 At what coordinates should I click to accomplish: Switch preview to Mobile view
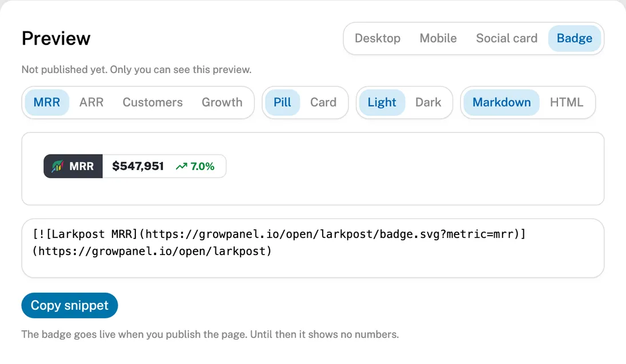pyautogui.click(x=438, y=38)
